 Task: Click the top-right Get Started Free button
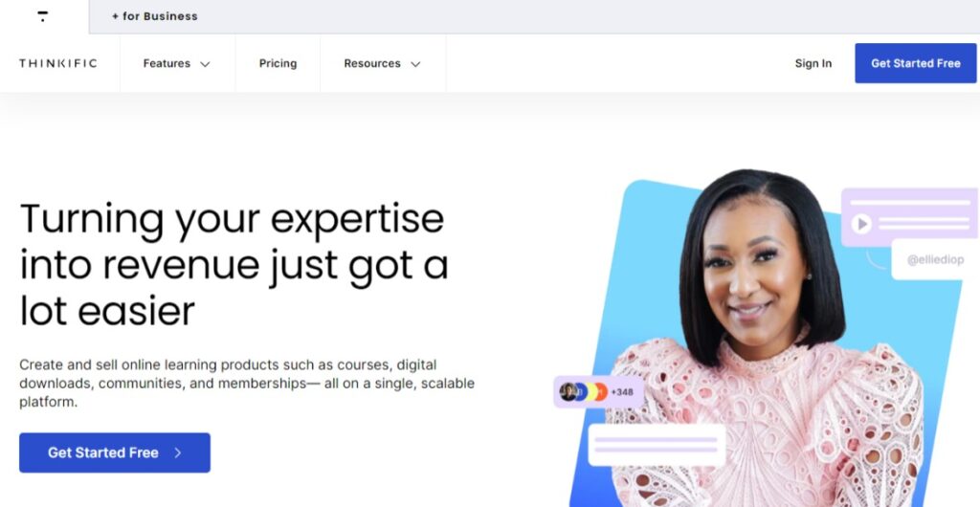(x=916, y=63)
